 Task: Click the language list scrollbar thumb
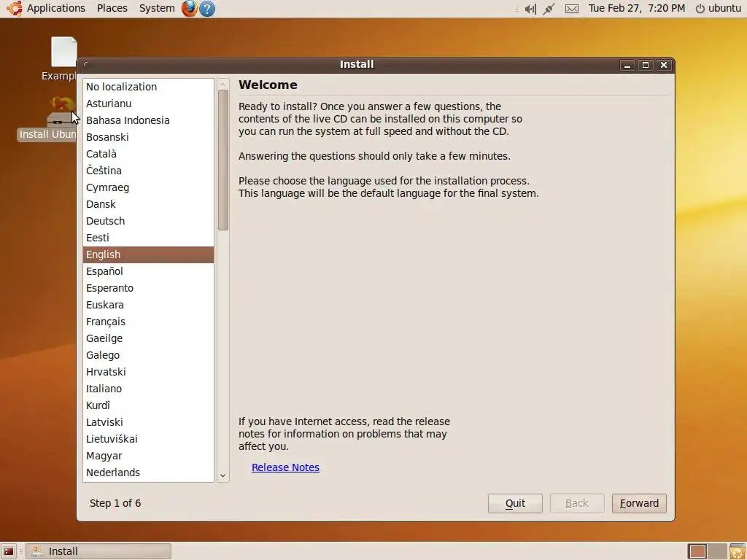click(223, 160)
